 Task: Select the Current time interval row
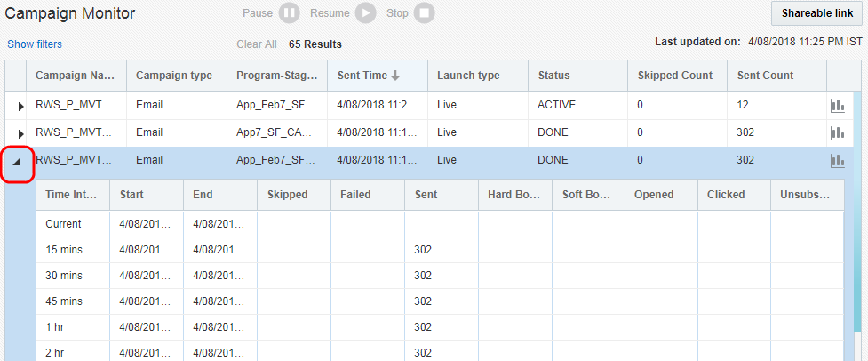440,224
